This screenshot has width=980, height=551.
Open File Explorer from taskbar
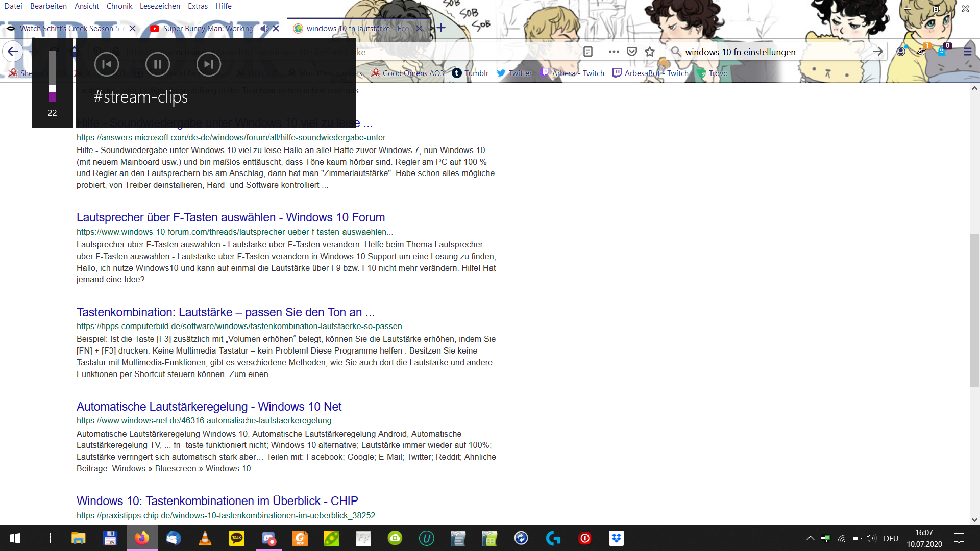[x=78, y=538]
